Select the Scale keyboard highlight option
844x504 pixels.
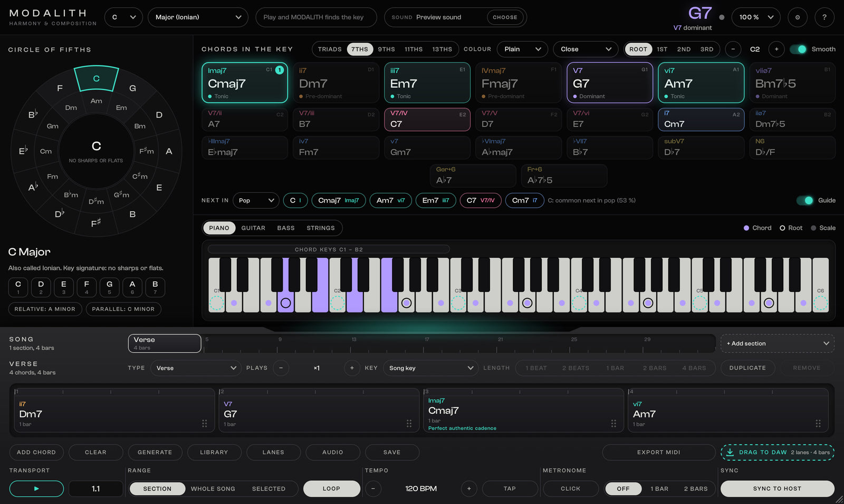pyautogui.click(x=823, y=228)
